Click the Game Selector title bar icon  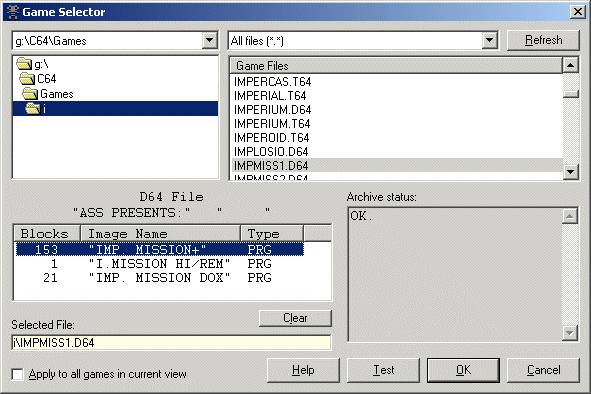pos(13,12)
